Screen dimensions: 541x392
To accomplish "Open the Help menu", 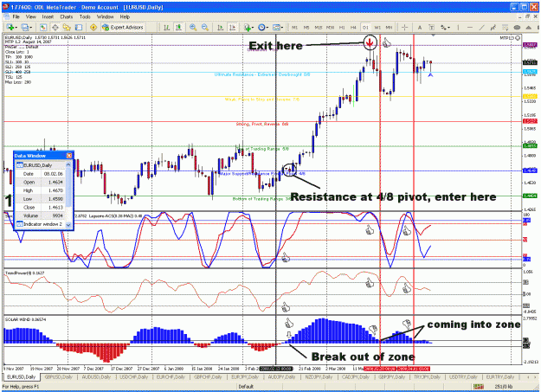I will tap(125, 16).
